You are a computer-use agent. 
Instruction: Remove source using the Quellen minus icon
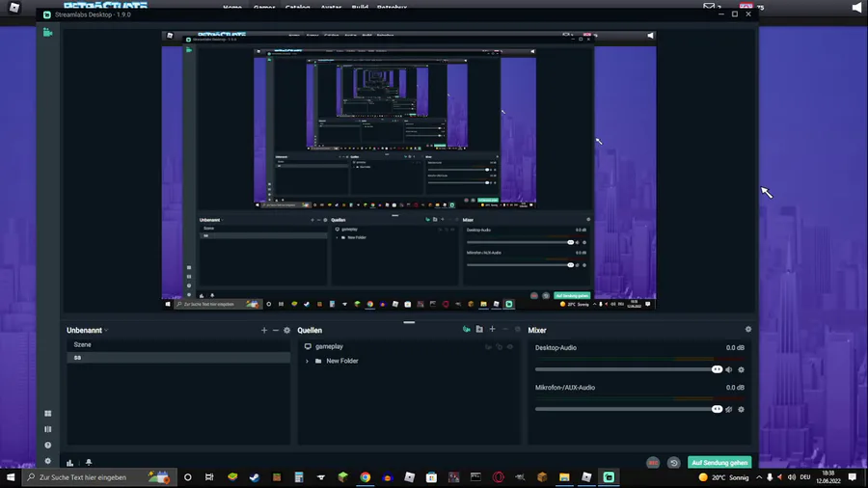pos(504,329)
